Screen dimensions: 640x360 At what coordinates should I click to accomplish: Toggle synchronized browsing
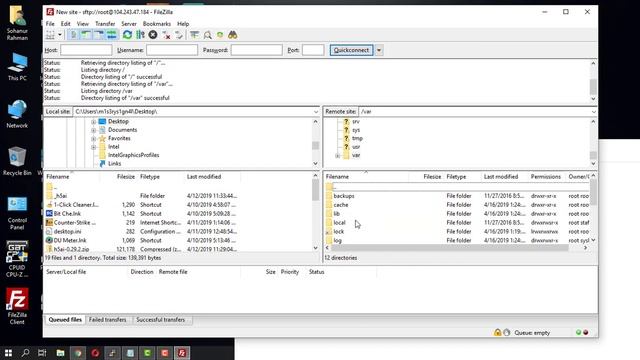tap(220, 35)
